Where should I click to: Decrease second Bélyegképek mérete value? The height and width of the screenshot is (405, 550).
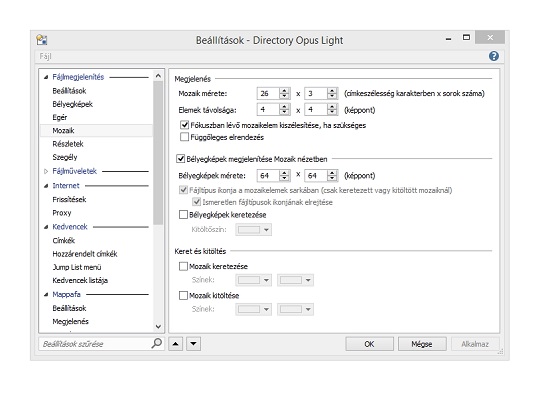point(332,178)
